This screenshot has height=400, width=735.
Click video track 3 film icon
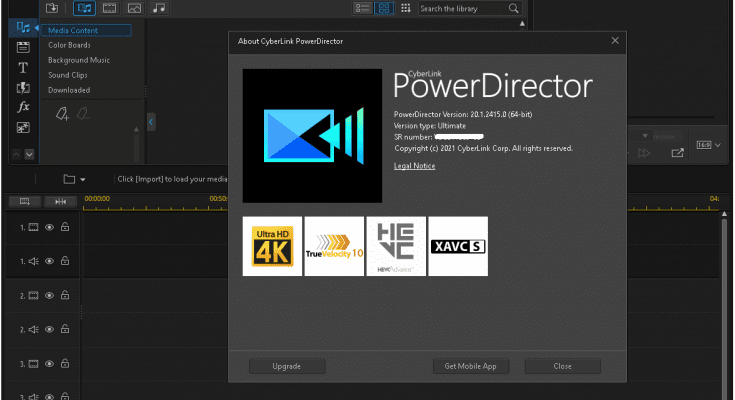pos(33,364)
